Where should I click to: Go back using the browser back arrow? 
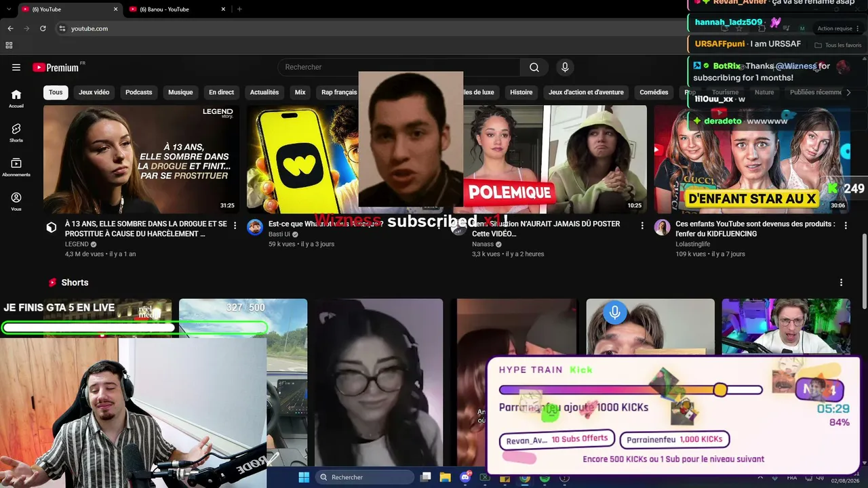[x=10, y=28]
